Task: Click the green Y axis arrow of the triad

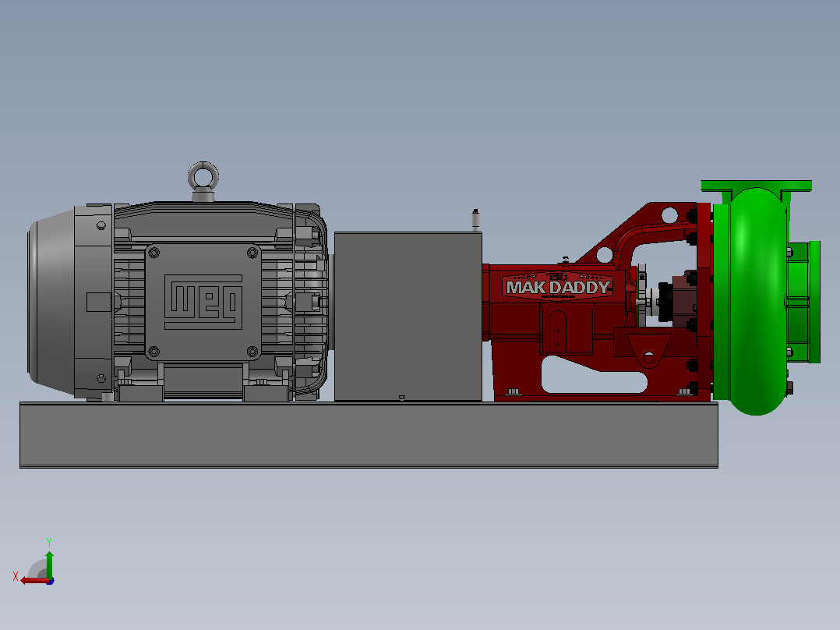Action: (x=49, y=564)
